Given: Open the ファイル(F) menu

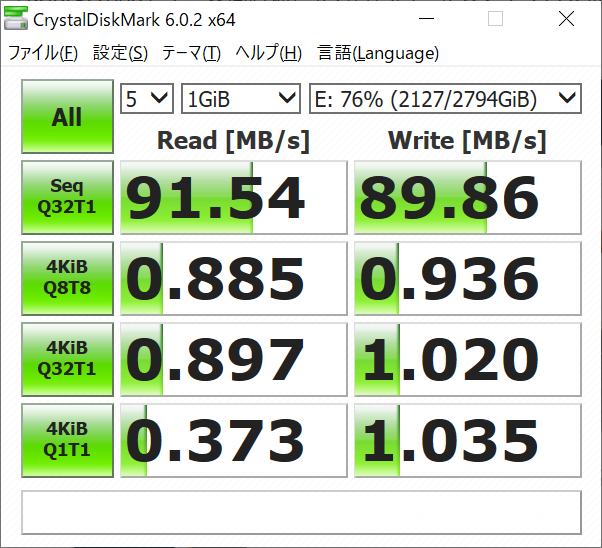Looking at the screenshot, I should 43,53.
